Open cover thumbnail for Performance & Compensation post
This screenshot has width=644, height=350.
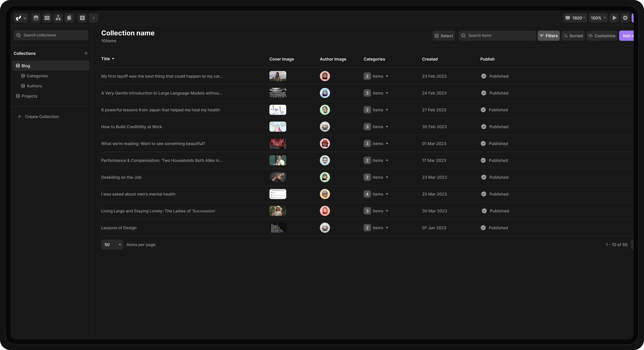click(x=278, y=160)
